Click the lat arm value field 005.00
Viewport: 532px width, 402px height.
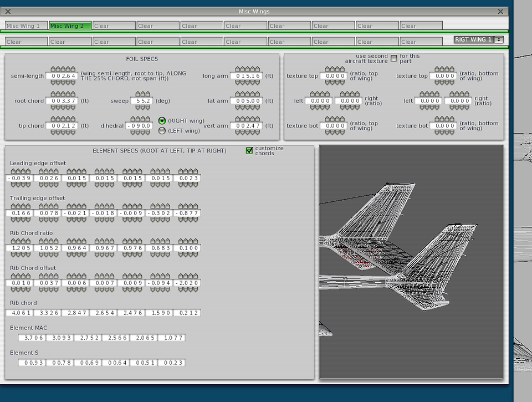click(247, 101)
